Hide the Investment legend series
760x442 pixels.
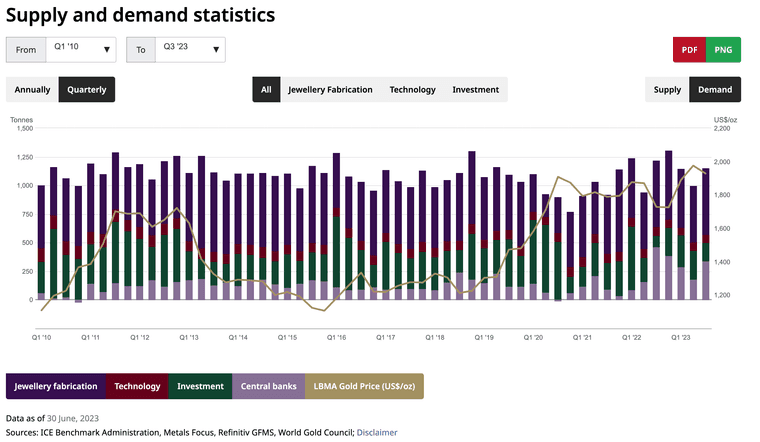pyautogui.click(x=200, y=386)
